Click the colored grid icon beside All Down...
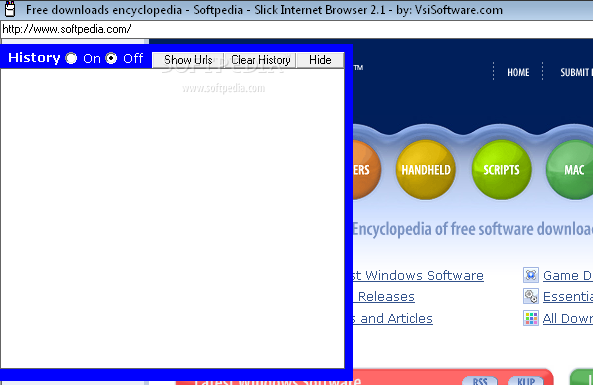Screen dimensions: 593x385 [531, 318]
